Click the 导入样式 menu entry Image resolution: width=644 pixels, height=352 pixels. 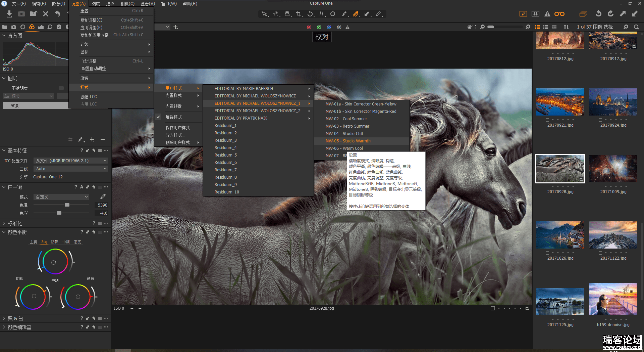(178, 135)
